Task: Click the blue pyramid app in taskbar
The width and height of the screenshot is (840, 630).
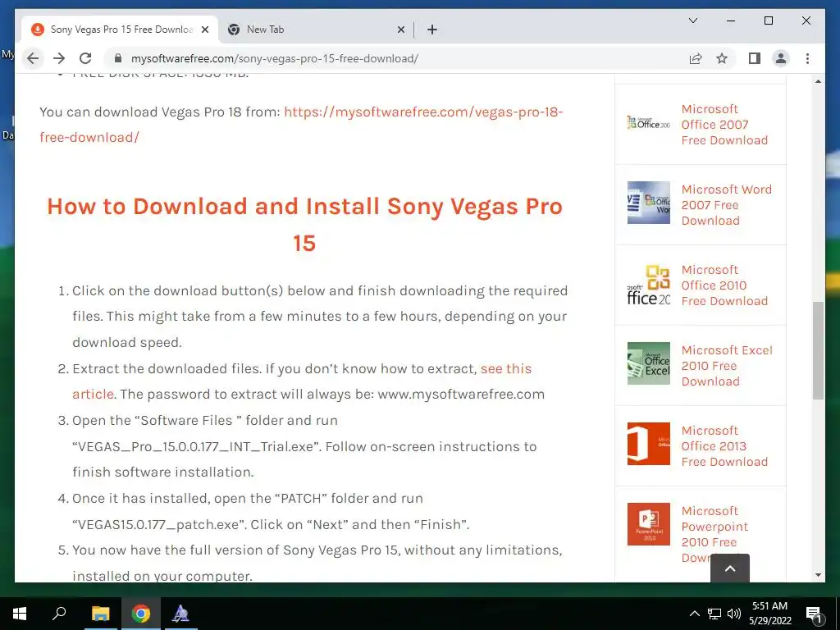Action: coord(180,614)
